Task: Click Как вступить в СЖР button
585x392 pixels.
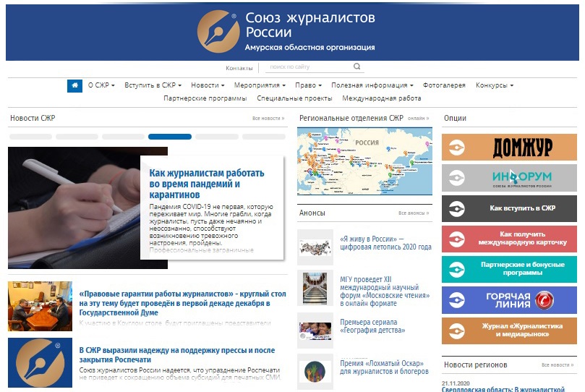Action: point(509,208)
